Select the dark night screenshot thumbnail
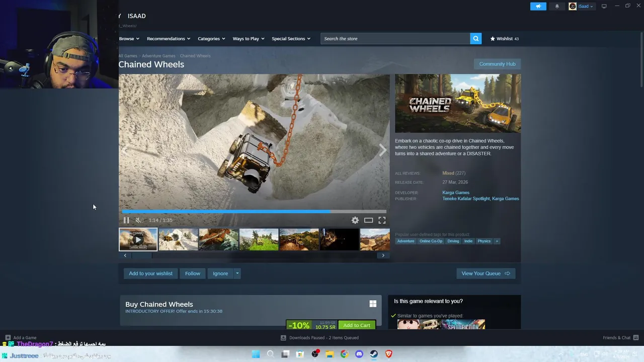Image resolution: width=644 pixels, height=362 pixels. (339, 239)
